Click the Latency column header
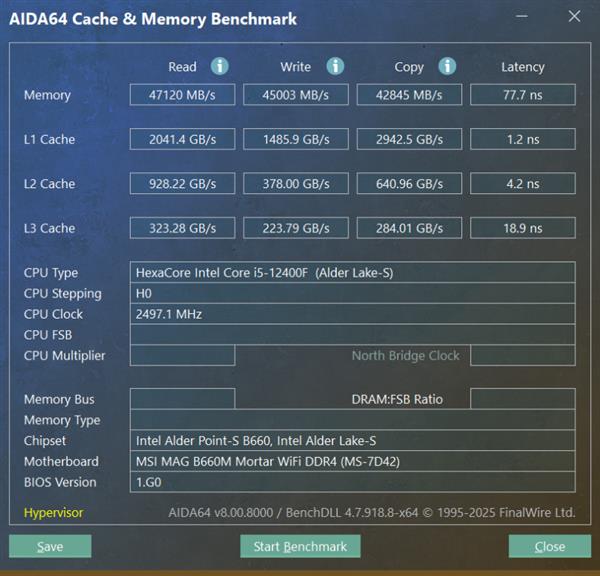Viewport: 600px width, 576px height. point(523,67)
